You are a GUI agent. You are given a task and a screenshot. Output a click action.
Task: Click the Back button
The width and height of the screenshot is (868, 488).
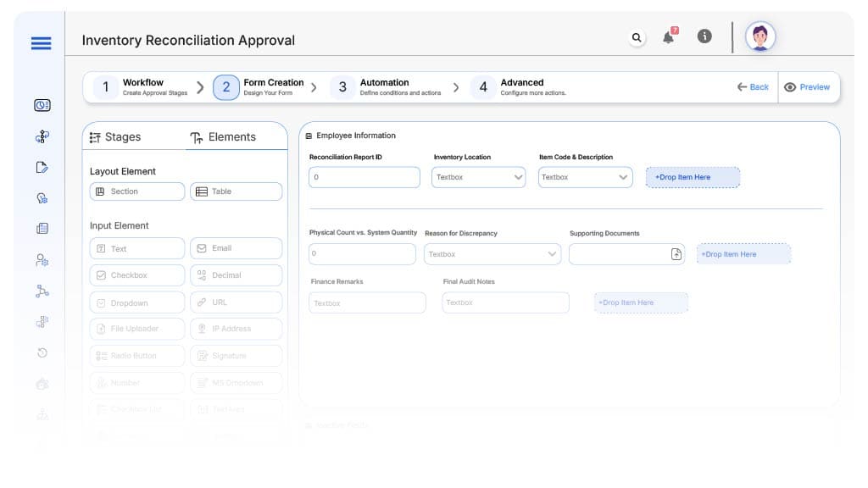coord(753,87)
